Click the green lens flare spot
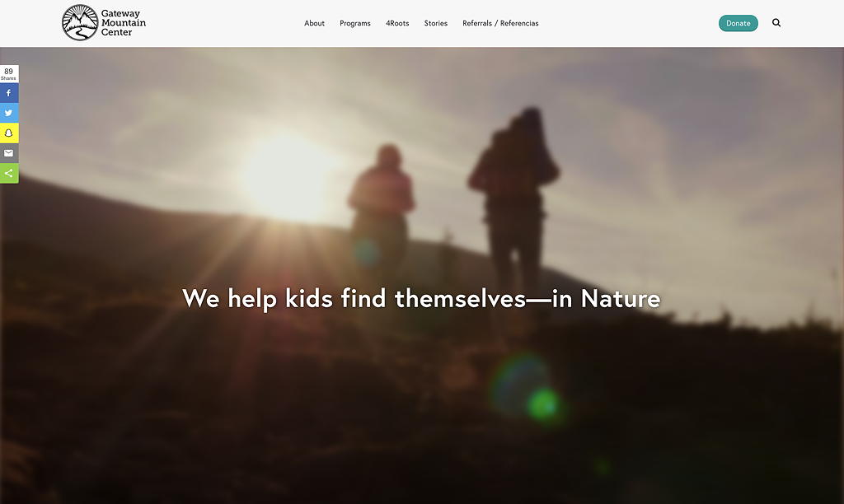 [542, 404]
